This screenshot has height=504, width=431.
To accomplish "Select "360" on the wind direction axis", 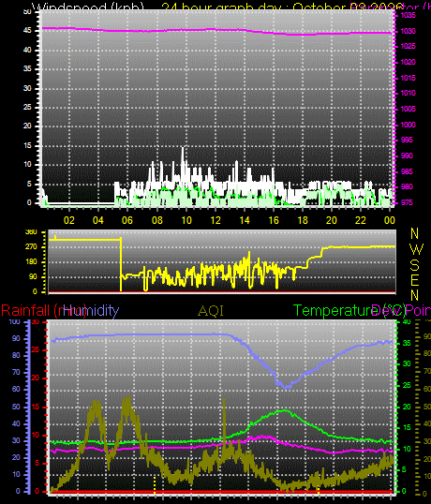I will (x=31, y=232).
